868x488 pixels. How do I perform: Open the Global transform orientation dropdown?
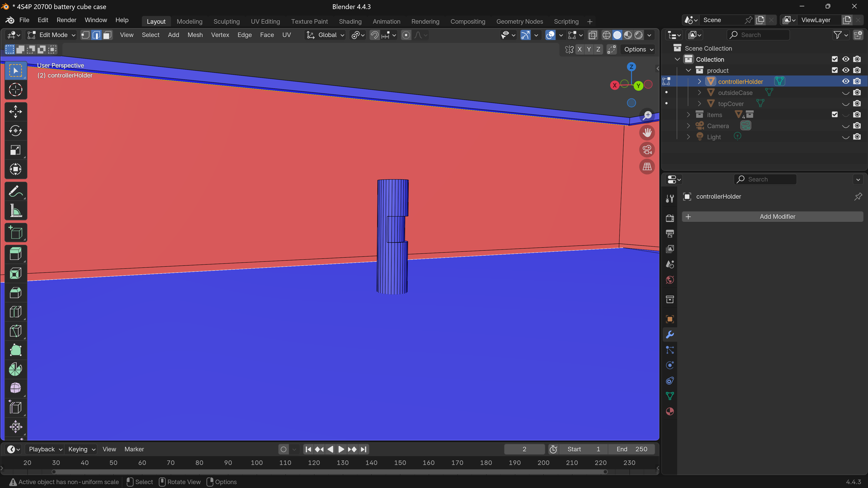(x=325, y=35)
